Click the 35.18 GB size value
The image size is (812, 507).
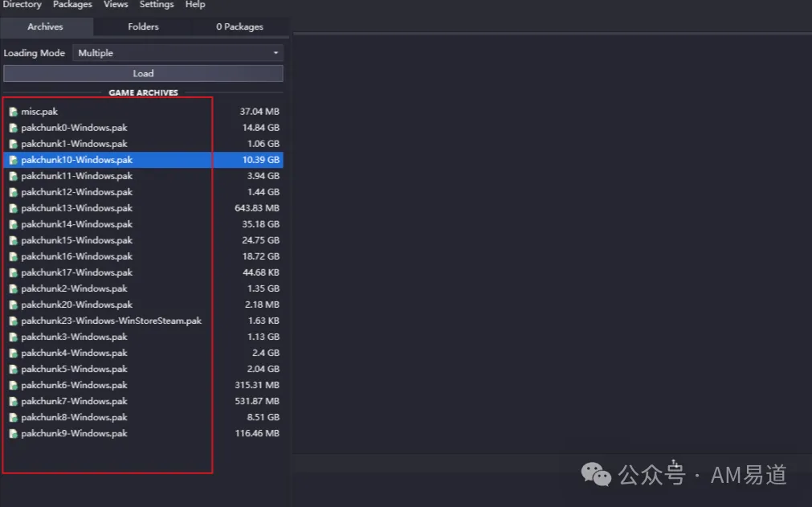pos(261,224)
